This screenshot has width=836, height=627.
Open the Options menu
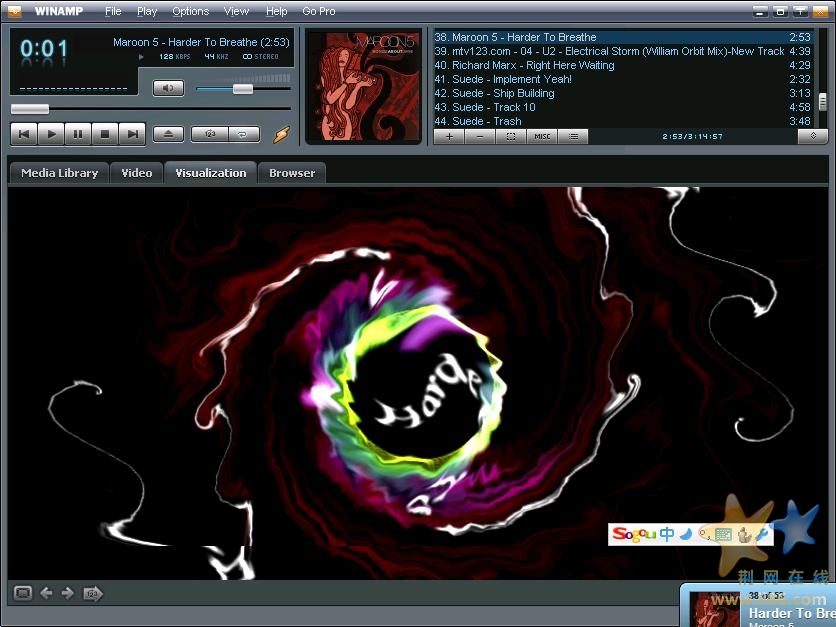190,11
